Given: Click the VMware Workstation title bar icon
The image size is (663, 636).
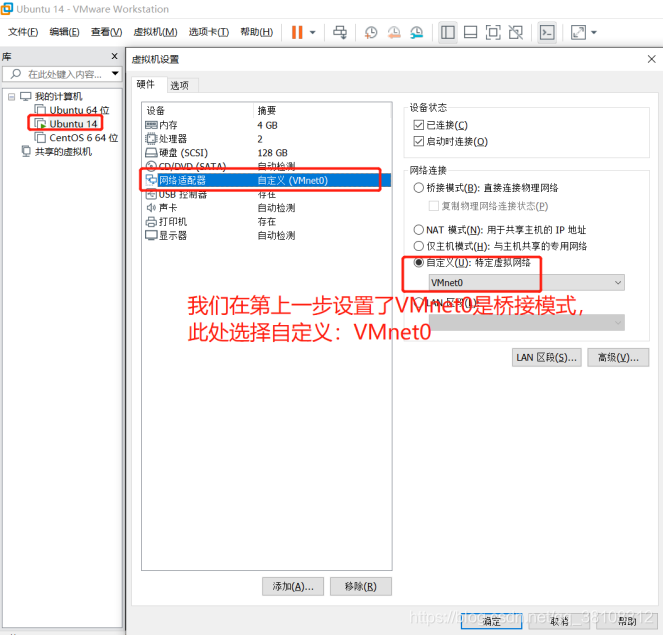Looking at the screenshot, I should (x=6, y=8).
